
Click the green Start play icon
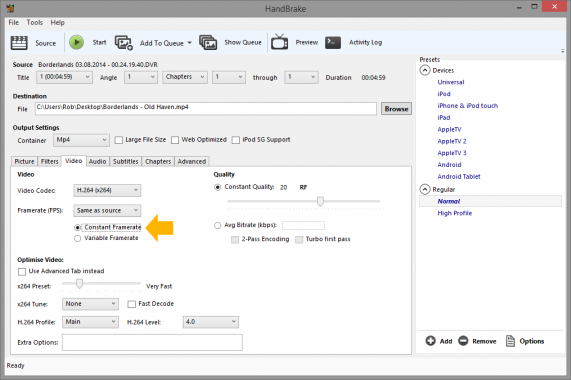[x=76, y=42]
